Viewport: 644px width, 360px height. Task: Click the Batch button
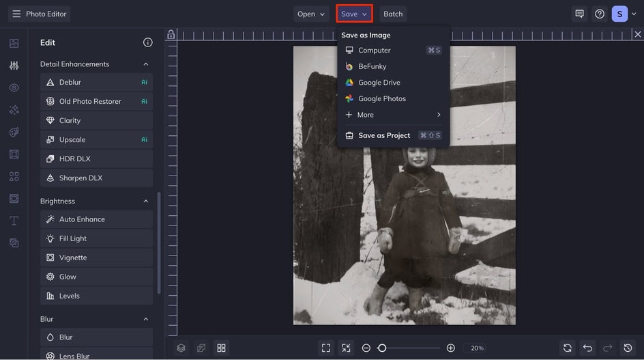[x=393, y=14]
